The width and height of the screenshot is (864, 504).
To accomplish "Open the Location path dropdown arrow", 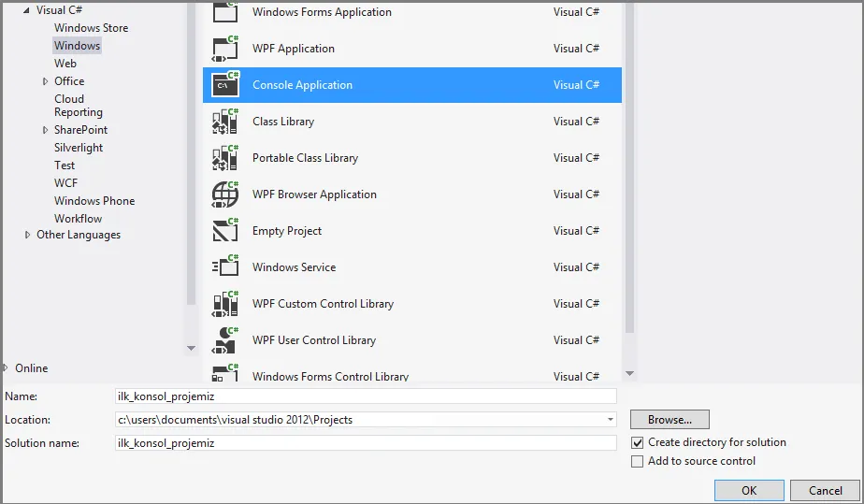I will click(610, 420).
